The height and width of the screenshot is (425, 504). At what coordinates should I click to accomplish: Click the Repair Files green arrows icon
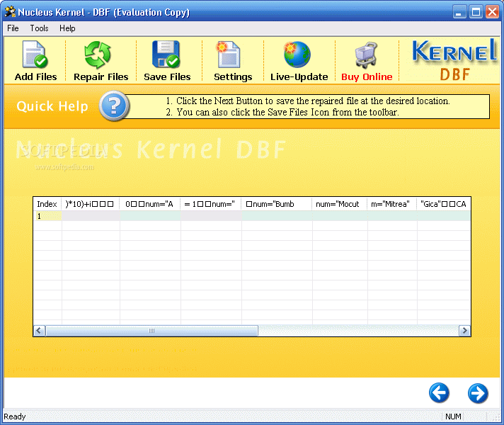pyautogui.click(x=98, y=55)
